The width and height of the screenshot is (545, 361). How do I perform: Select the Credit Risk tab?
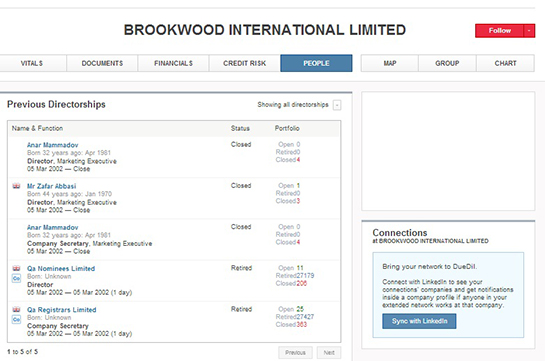(244, 63)
